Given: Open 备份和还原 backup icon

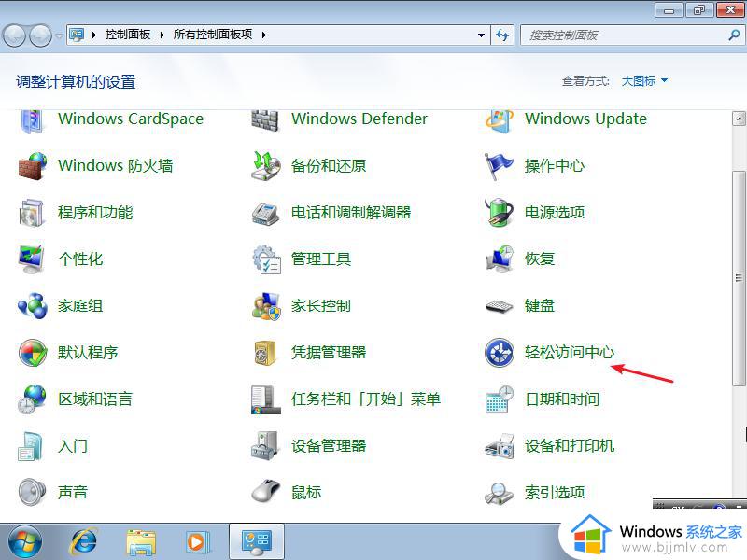Looking at the screenshot, I should tap(266, 166).
